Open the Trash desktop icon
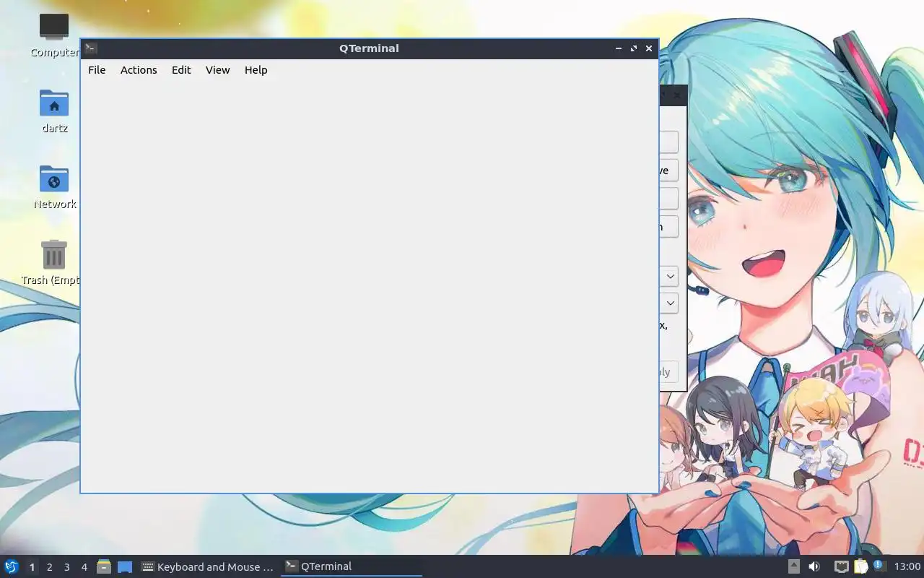The height and width of the screenshot is (578, 924). 54,263
